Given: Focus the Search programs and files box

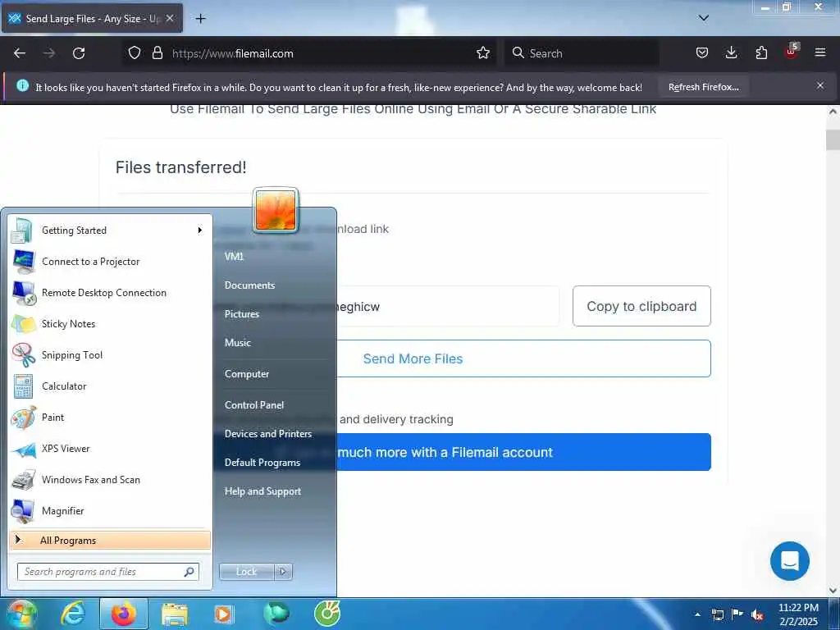Looking at the screenshot, I should pos(107,572).
